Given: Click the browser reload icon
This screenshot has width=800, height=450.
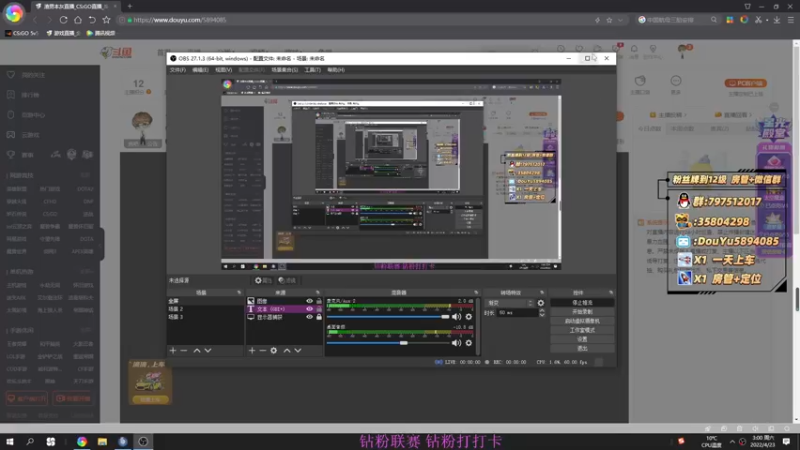Looking at the screenshot, I should pyautogui.click(x=63, y=20).
